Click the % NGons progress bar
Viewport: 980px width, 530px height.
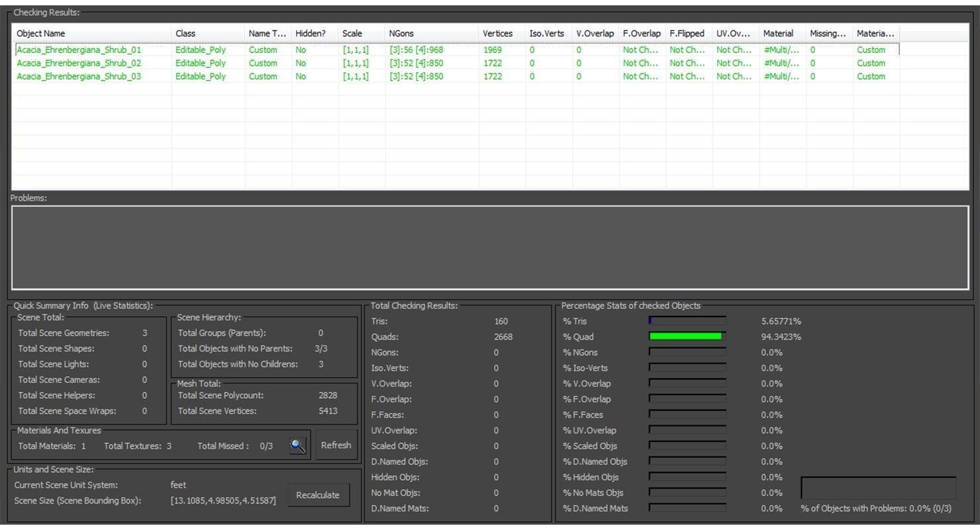pos(687,352)
